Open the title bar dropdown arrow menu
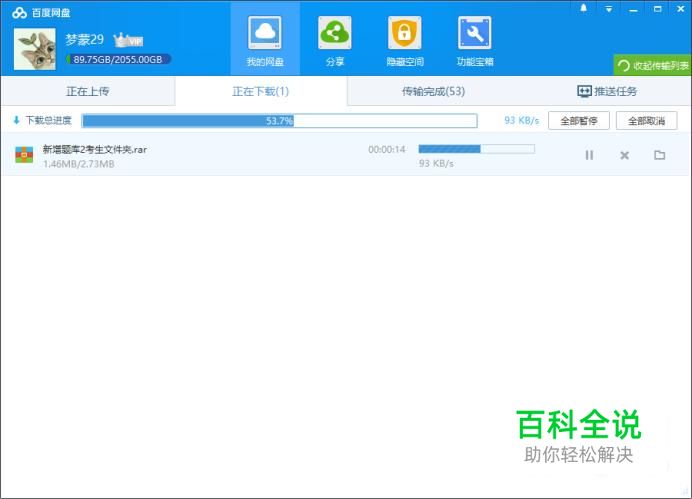692x499 pixels. click(609, 9)
